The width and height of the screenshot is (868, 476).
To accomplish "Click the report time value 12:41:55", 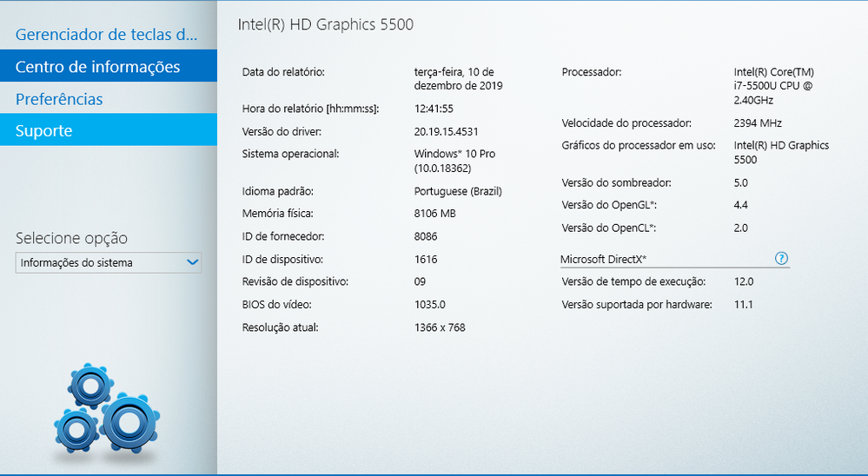I will [x=434, y=109].
